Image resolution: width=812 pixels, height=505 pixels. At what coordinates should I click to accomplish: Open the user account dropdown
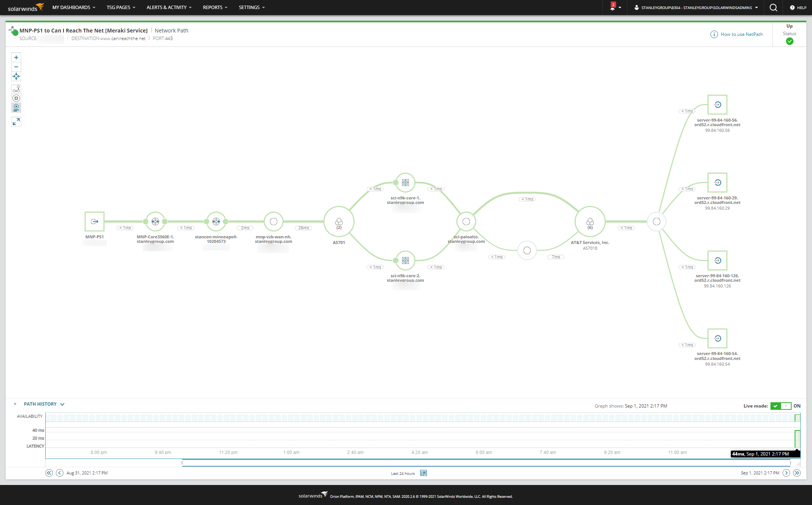pyautogui.click(x=696, y=8)
